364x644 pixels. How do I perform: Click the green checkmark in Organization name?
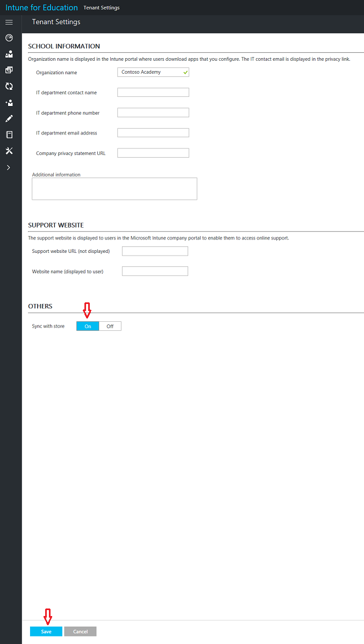coord(185,72)
